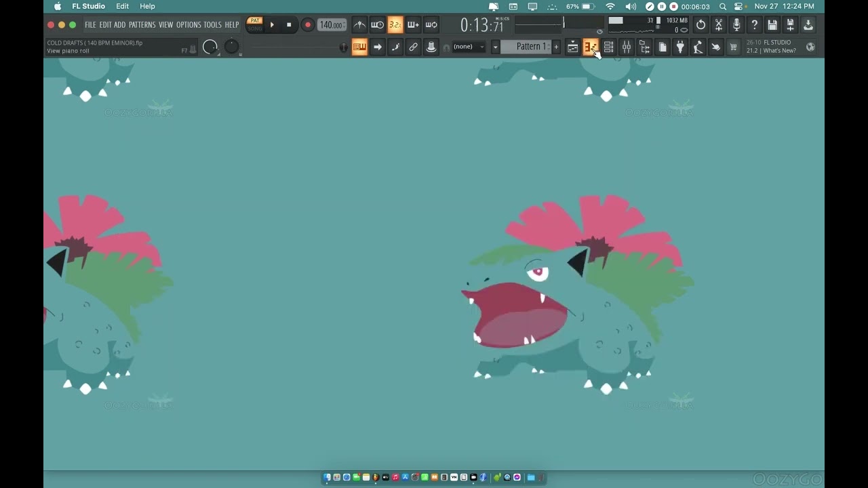Toggle step editing mode icon

pos(395,47)
